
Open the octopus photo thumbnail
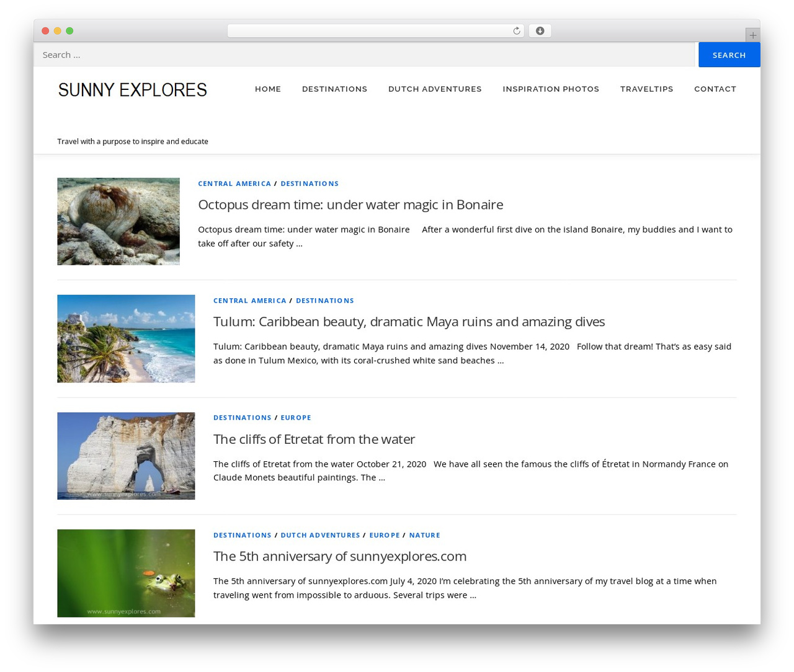click(118, 221)
